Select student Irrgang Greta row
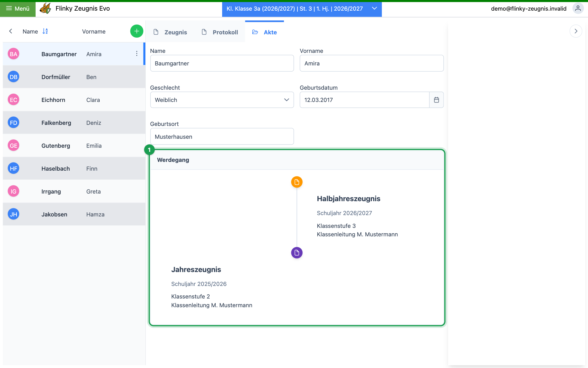The image size is (588, 368). click(74, 191)
